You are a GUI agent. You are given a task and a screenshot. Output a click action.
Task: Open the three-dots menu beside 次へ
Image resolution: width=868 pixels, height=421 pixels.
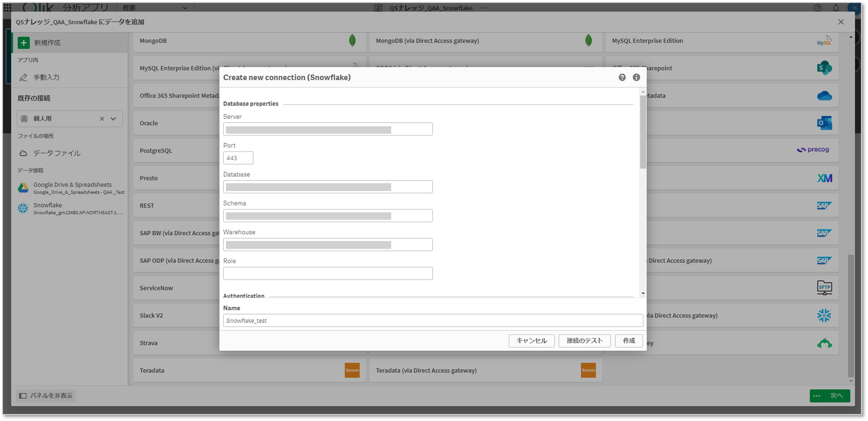coord(817,396)
